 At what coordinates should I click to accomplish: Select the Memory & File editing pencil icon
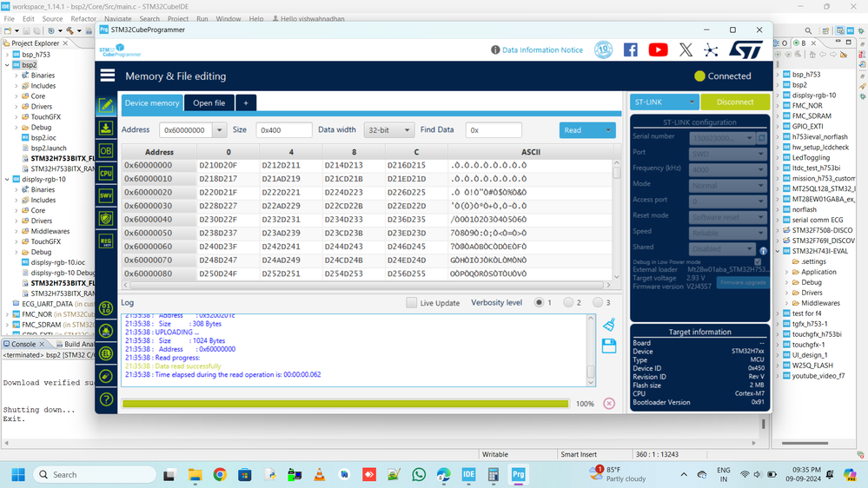[106, 105]
